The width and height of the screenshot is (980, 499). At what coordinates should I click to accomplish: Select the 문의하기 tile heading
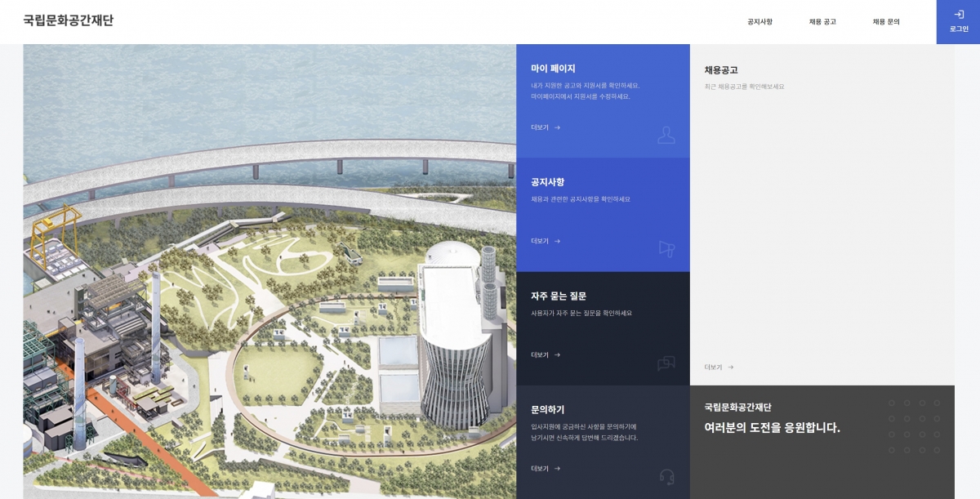coord(547,410)
